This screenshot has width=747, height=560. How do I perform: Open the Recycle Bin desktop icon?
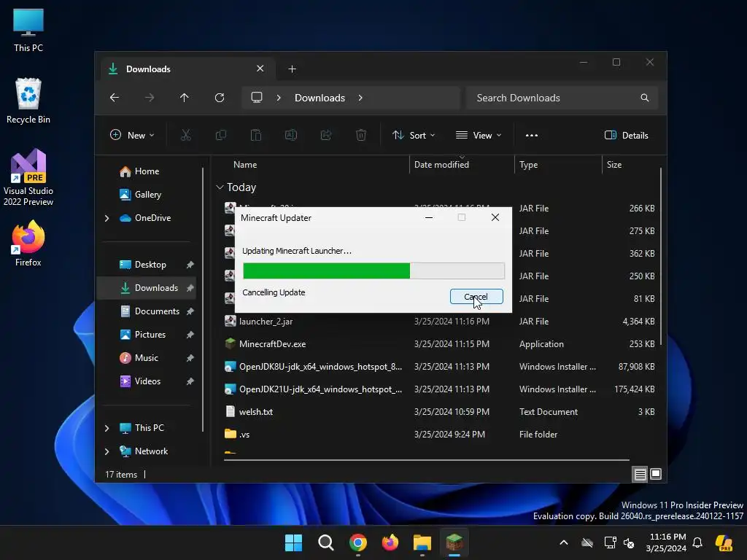click(28, 101)
